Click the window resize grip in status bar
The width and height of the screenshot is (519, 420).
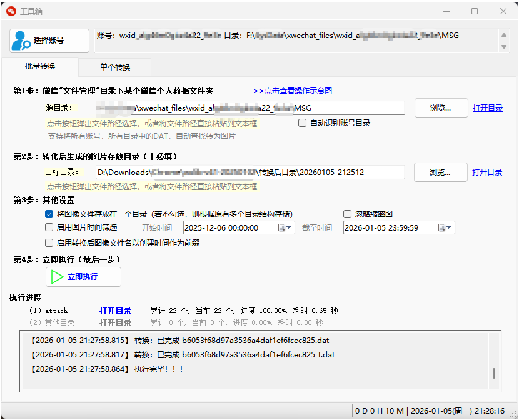tap(513, 414)
